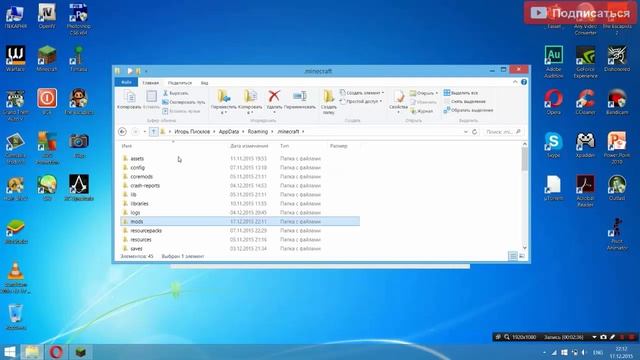This screenshot has width=640, height=360.
Task: Click Журнал in the Открыть group
Action: click(422, 111)
